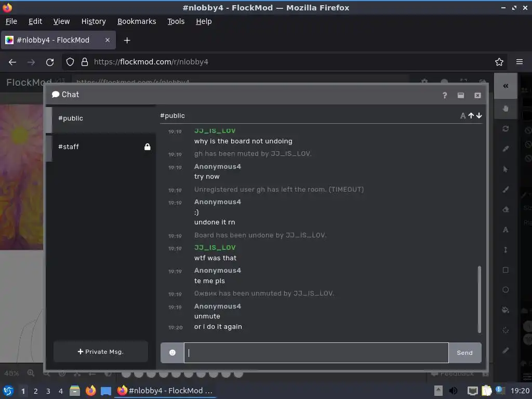Screen dimensions: 532x399
Task: Select the Ellipse shape tool
Action: [506, 290]
